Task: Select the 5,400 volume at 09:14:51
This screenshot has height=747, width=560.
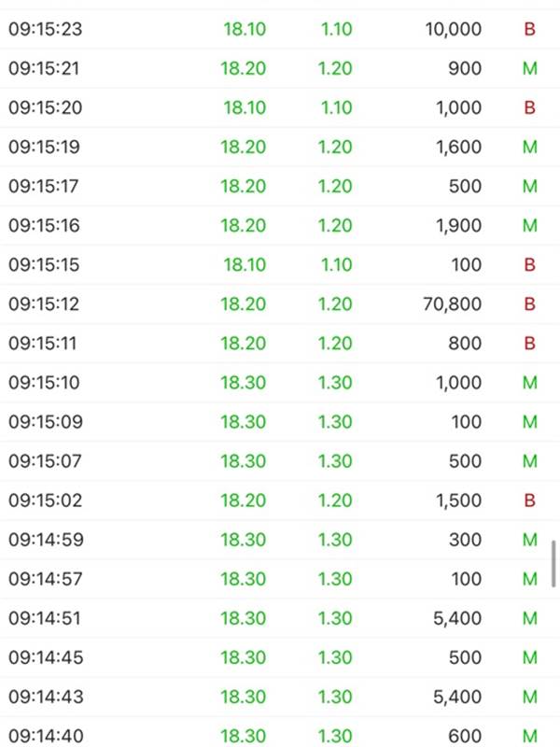Action: pos(457,618)
